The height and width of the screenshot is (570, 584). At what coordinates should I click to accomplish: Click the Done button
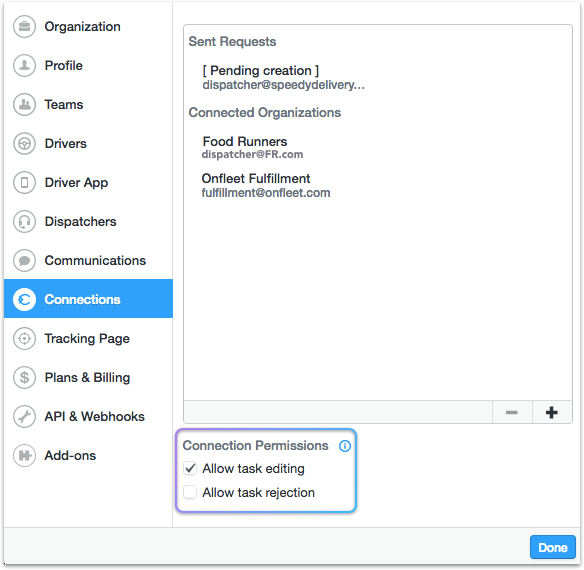coord(553,547)
